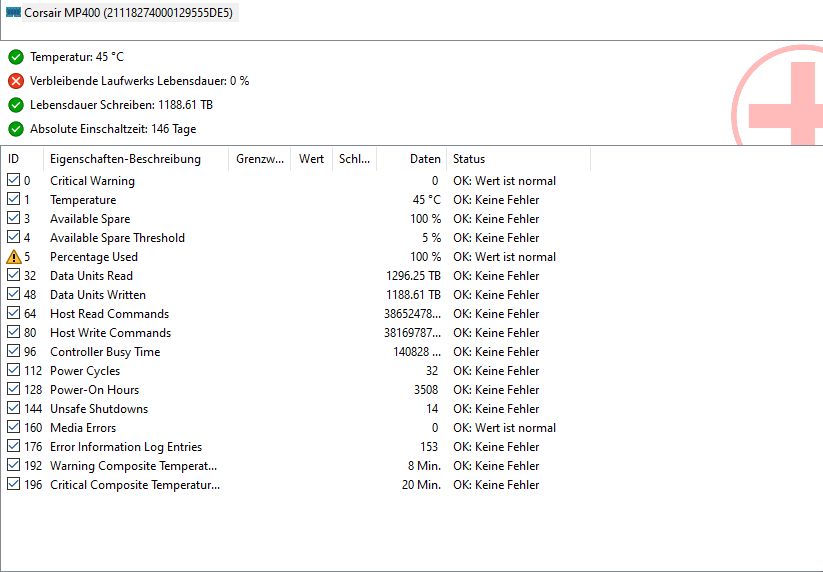Click the 153 error log entries value
The width and height of the screenshot is (823, 572).
click(x=429, y=447)
